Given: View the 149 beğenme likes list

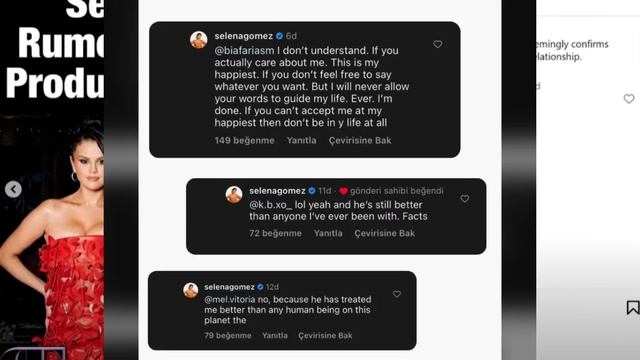Looking at the screenshot, I should click(x=244, y=140).
